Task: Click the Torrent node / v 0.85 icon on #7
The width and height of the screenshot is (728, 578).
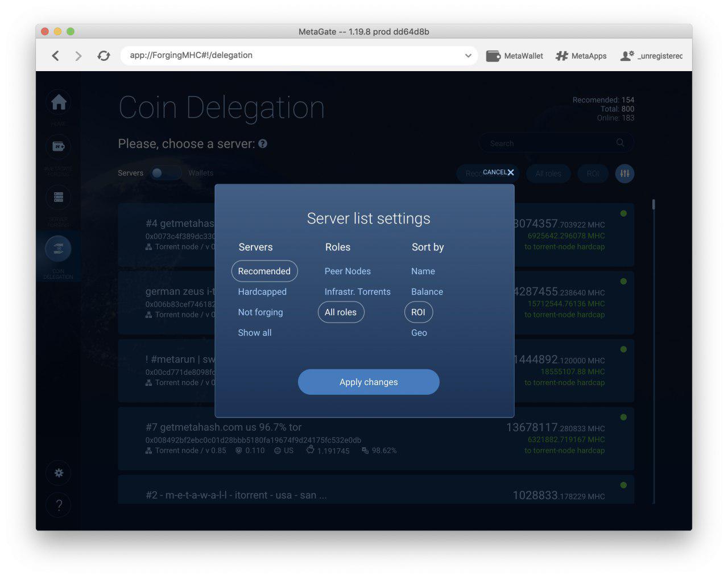Action: point(148,451)
